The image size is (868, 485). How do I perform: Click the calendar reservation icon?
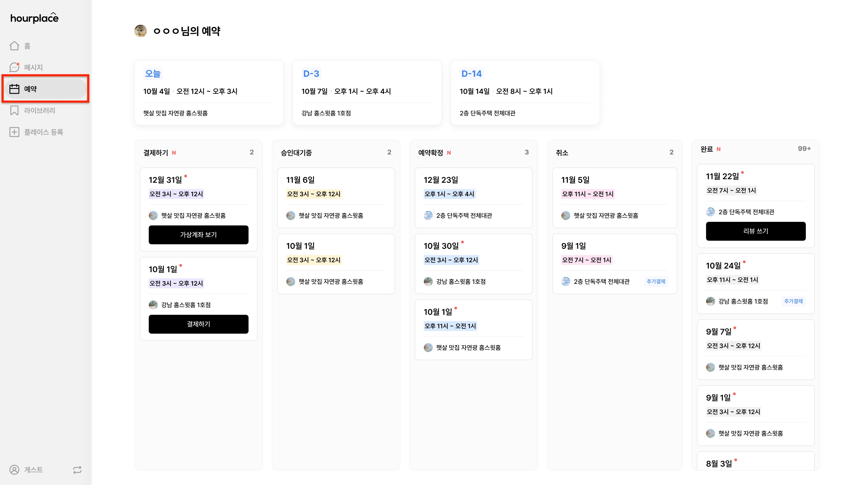[14, 89]
